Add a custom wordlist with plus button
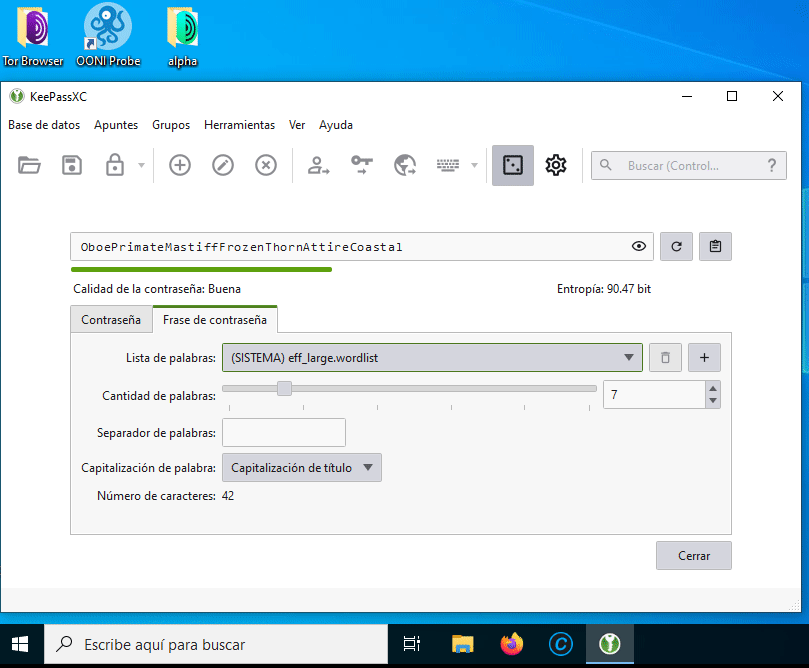 tap(704, 357)
